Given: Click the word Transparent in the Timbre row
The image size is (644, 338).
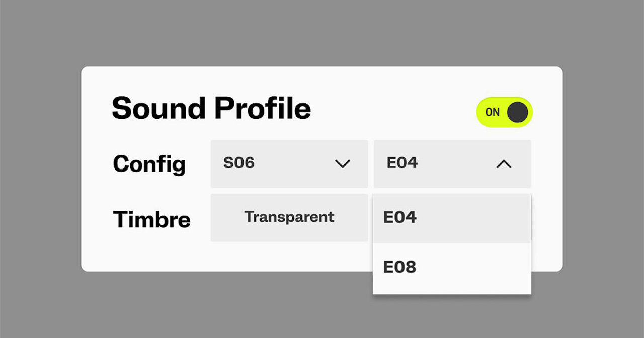Looking at the screenshot, I should click(289, 217).
